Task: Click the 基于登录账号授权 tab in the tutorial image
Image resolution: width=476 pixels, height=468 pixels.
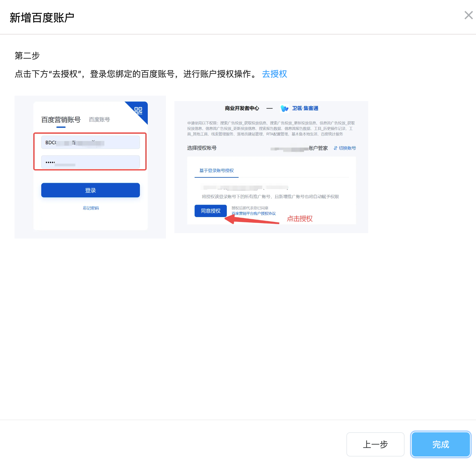Action: tap(217, 170)
